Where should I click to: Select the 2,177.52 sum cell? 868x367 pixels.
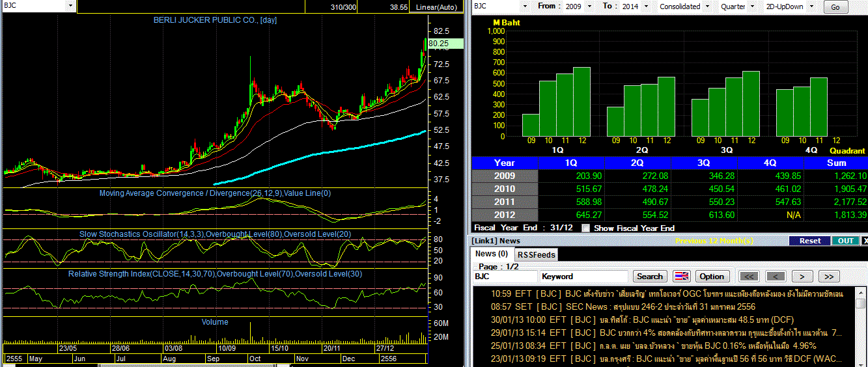tap(836, 202)
